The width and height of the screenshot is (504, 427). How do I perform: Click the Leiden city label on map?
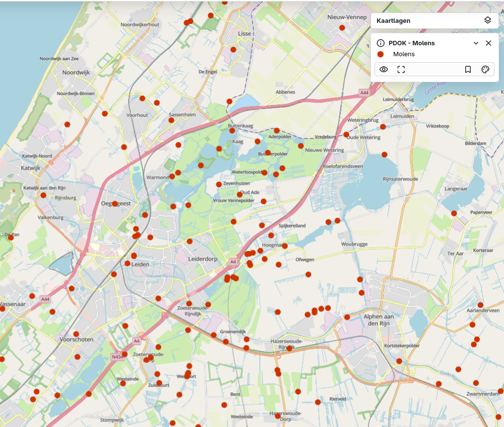point(140,264)
